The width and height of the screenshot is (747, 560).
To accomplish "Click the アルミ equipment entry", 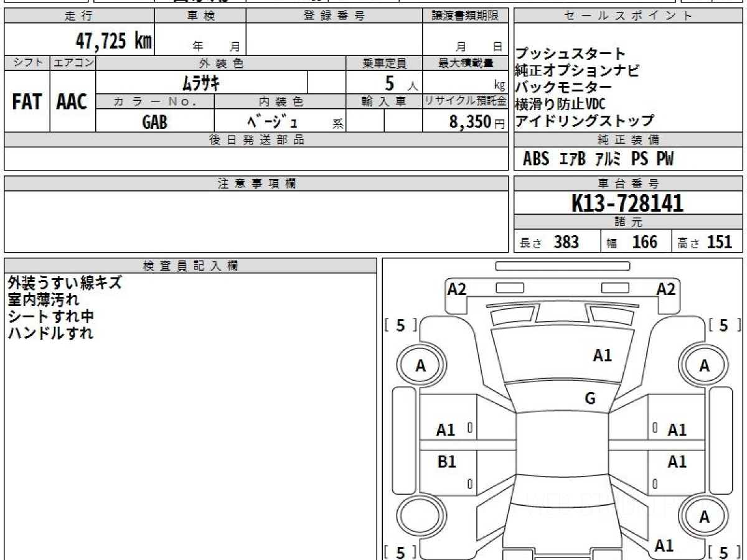I will [x=608, y=159].
